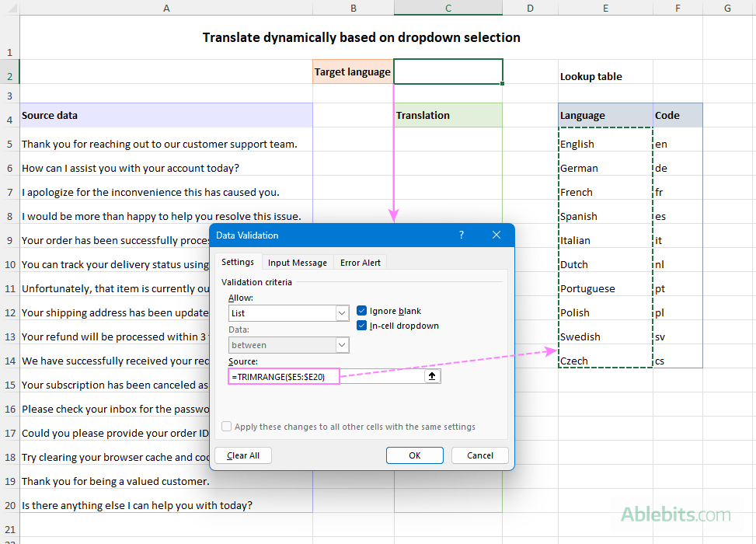The height and width of the screenshot is (544, 756).
Task: Collapse the Source range selector arrow icon
Action: click(x=432, y=376)
